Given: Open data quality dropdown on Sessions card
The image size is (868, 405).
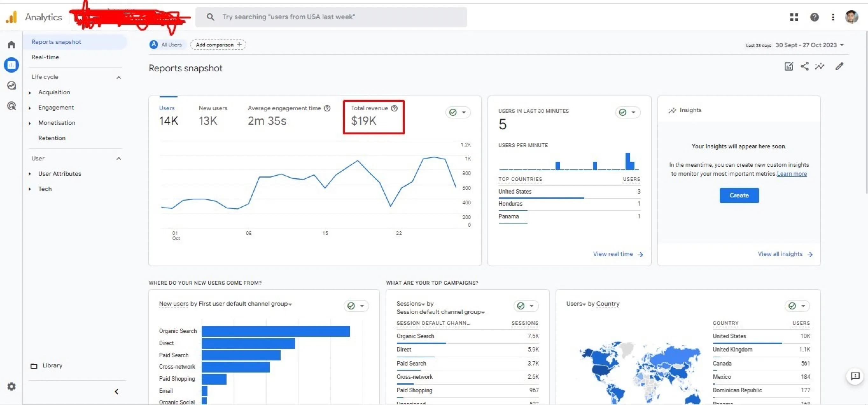Looking at the screenshot, I should [x=526, y=306].
